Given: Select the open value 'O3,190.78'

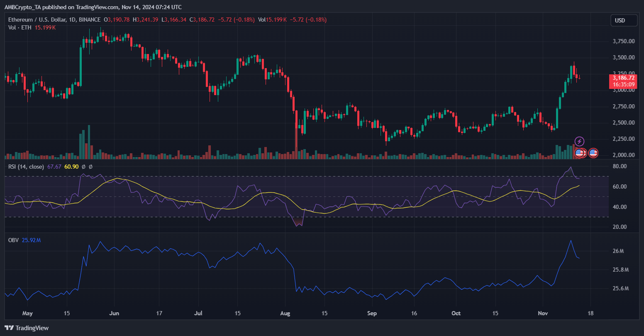Looking at the screenshot, I should (x=117, y=20).
